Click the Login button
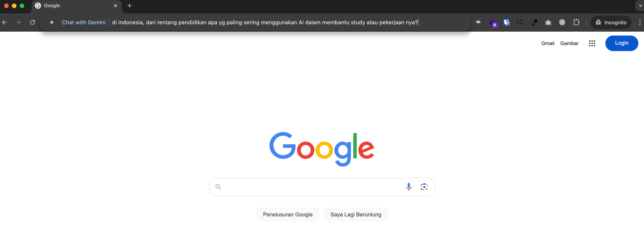644x229 pixels. pyautogui.click(x=622, y=43)
